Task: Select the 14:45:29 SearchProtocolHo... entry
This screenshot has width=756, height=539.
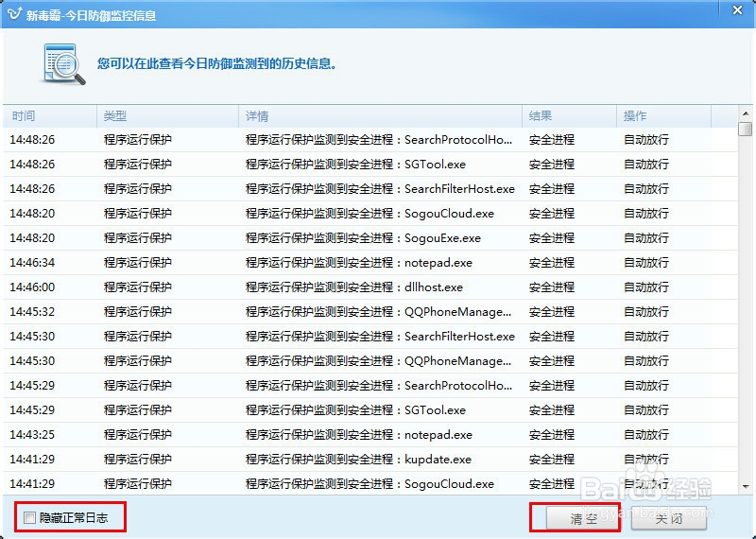Action: 370,386
